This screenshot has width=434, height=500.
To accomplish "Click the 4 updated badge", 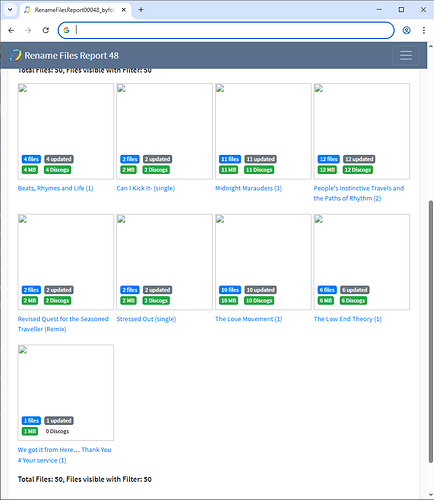I will coord(59,159).
